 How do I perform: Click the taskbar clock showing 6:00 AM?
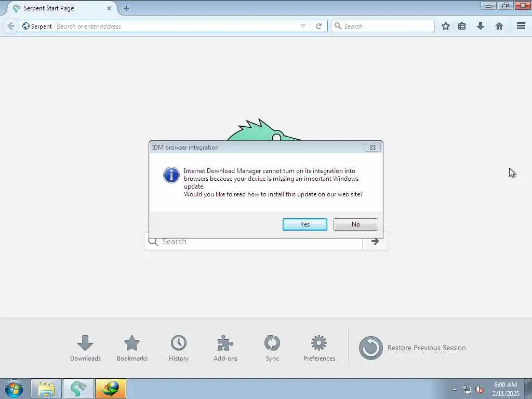click(x=506, y=389)
